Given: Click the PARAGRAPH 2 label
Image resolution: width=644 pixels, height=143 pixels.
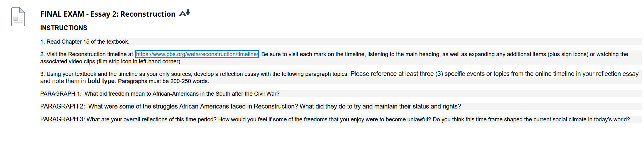Looking at the screenshot, I should pyautogui.click(x=63, y=106).
